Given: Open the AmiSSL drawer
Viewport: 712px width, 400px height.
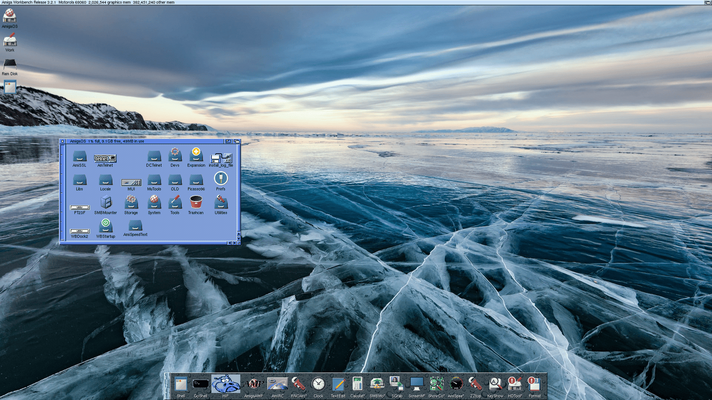Looking at the screenshot, I should [80, 155].
